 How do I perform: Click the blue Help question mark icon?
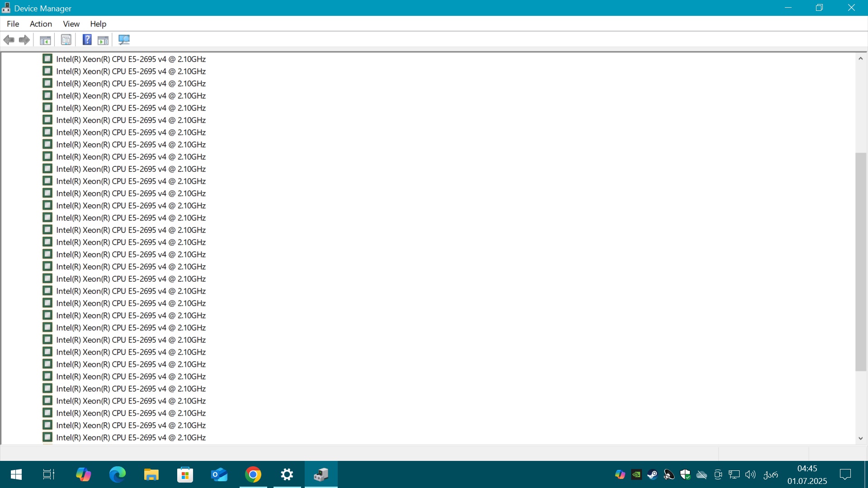tap(87, 40)
